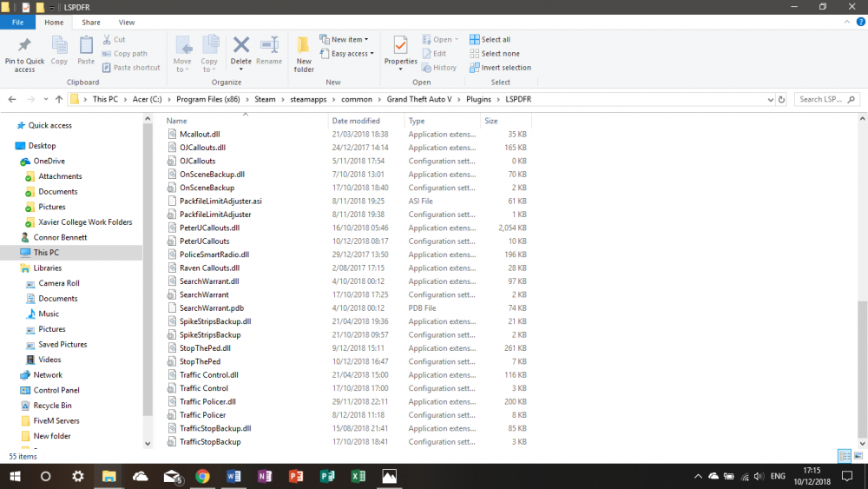Screen dimensions: 868x489
Task: Select the PoliceSmartRadio.dll file
Action: [x=214, y=254]
